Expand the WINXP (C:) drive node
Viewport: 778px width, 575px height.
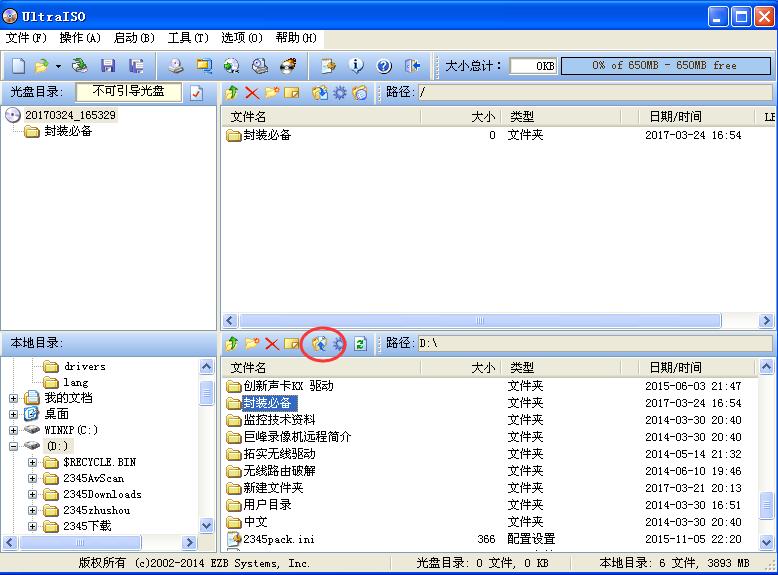(x=13, y=430)
